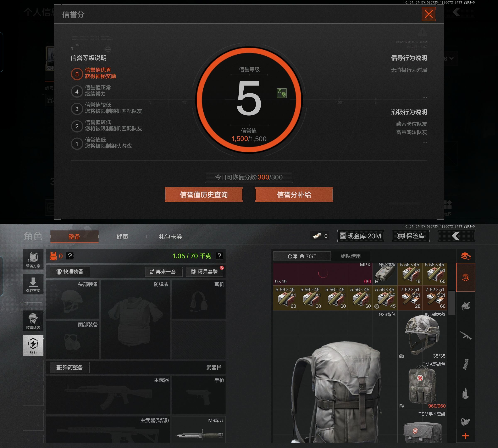Open the 装备方案 loadout preset icon
This screenshot has width=498, height=448.
pyautogui.click(x=33, y=259)
